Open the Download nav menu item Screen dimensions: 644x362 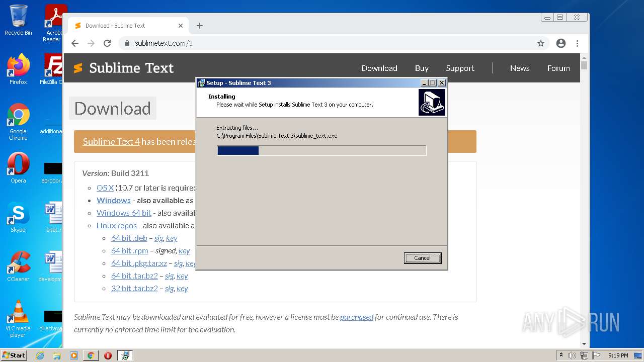pos(379,68)
